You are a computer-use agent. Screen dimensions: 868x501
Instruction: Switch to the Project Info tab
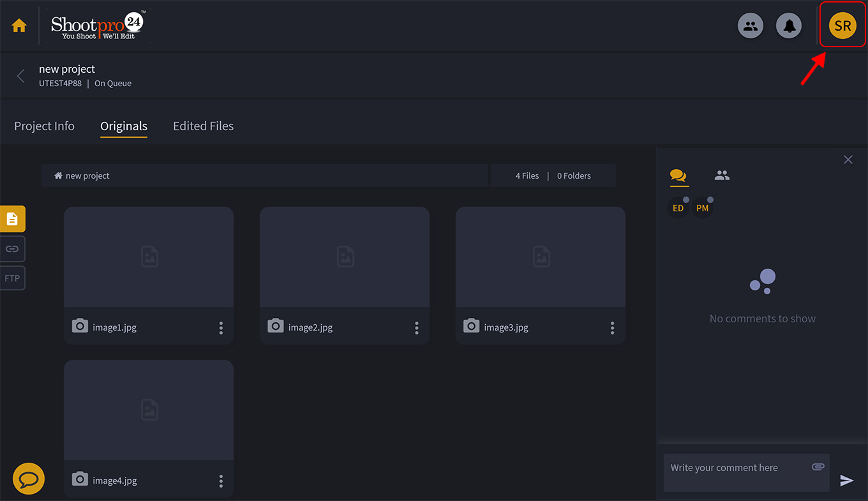tap(44, 126)
